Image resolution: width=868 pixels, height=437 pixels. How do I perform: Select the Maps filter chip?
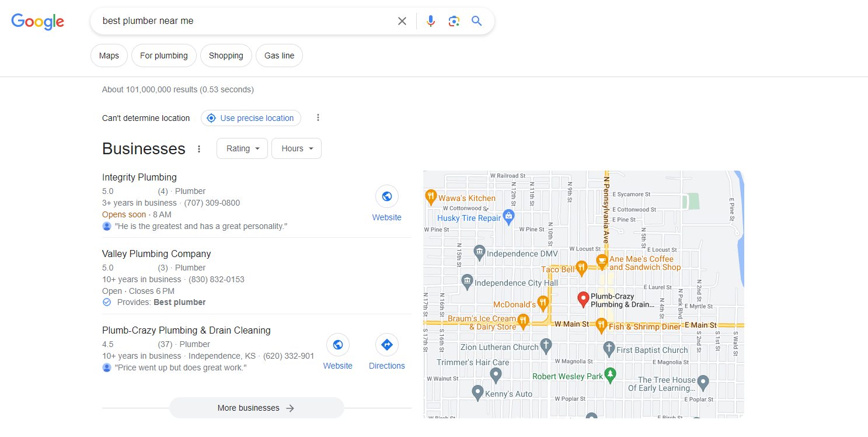(109, 56)
